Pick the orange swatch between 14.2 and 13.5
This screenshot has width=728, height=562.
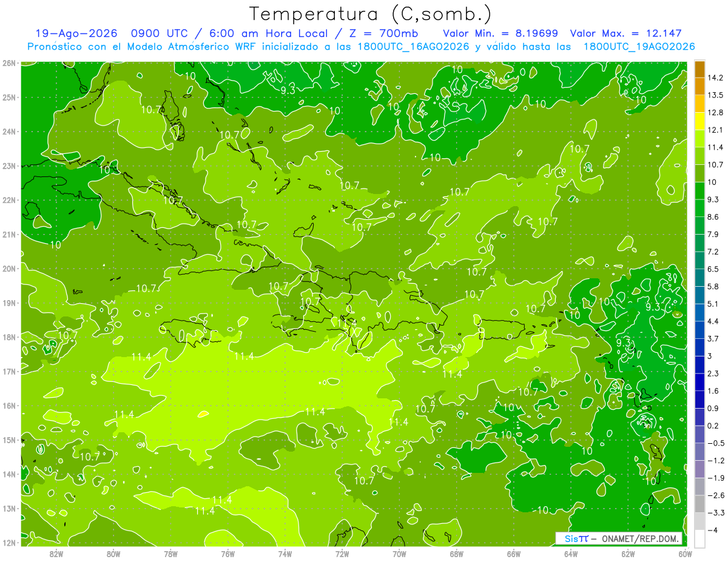tap(699, 86)
